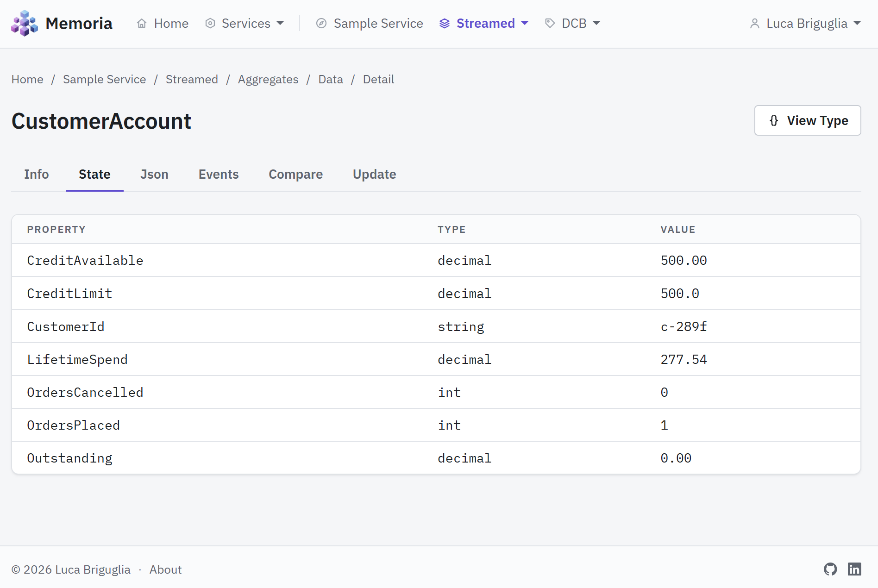The height and width of the screenshot is (588, 878).
Task: Open the LinkedIn icon in the footer
Action: (x=854, y=569)
